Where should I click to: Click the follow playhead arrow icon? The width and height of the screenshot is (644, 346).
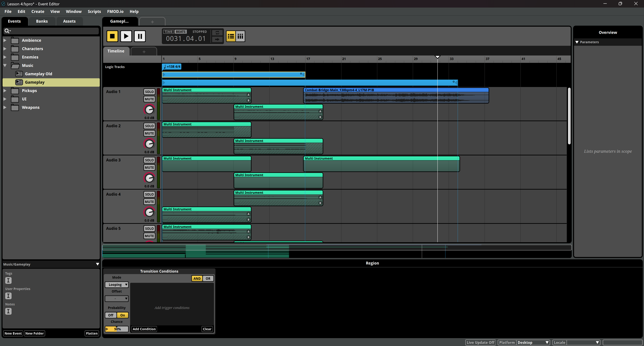click(x=217, y=39)
